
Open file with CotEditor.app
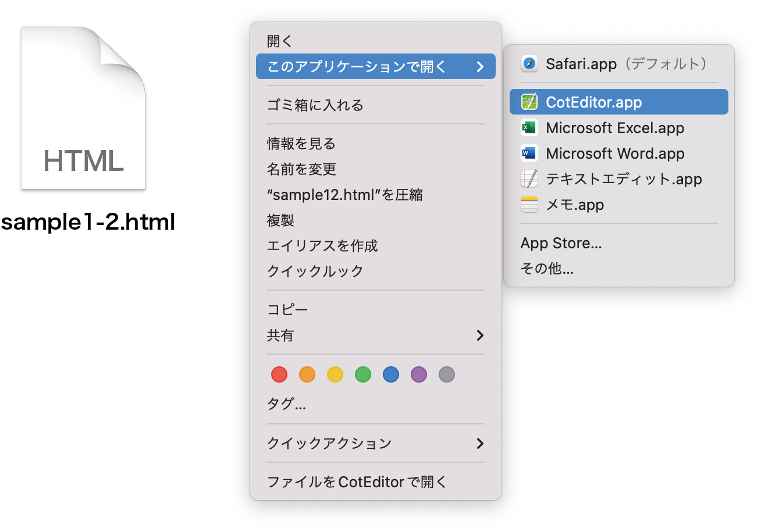(x=619, y=102)
